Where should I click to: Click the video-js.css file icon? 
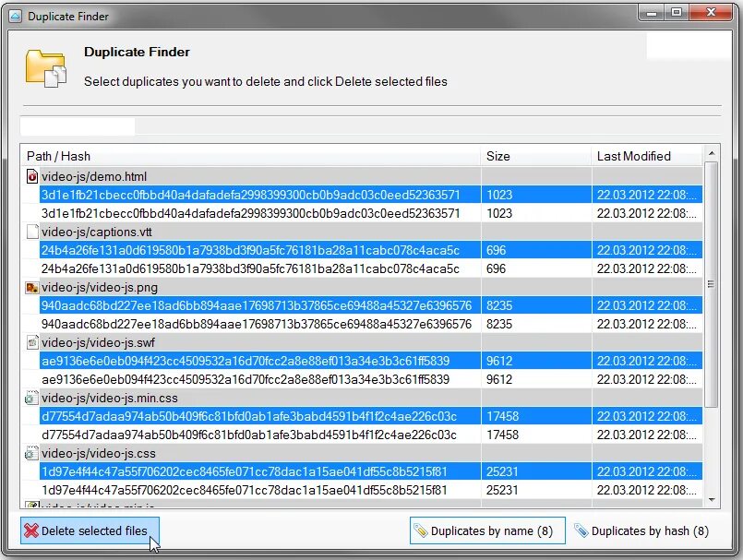[x=31, y=453]
